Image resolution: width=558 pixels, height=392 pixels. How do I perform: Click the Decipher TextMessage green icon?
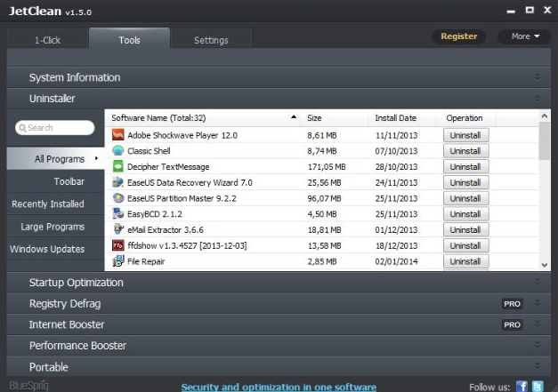click(118, 167)
